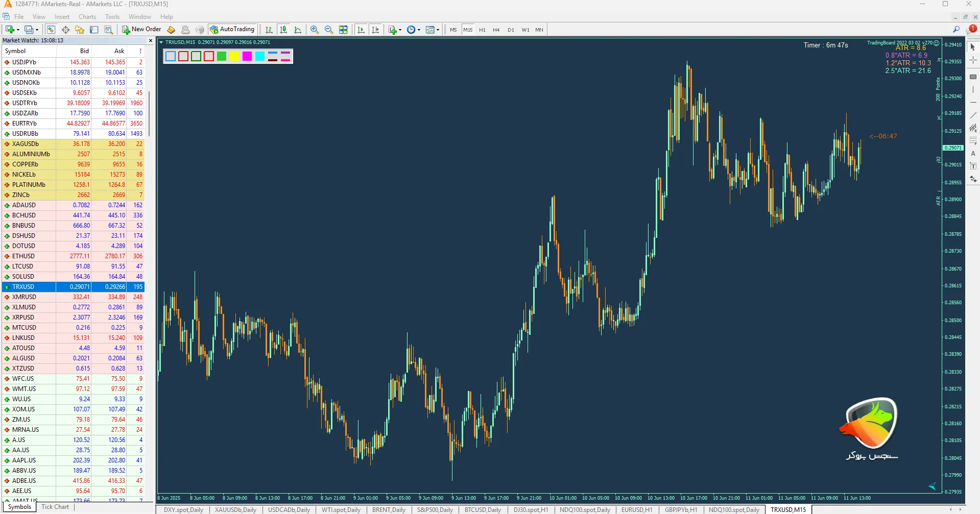Switch chart to candlestick display icon
The width and height of the screenshot is (980, 514).
point(283,30)
